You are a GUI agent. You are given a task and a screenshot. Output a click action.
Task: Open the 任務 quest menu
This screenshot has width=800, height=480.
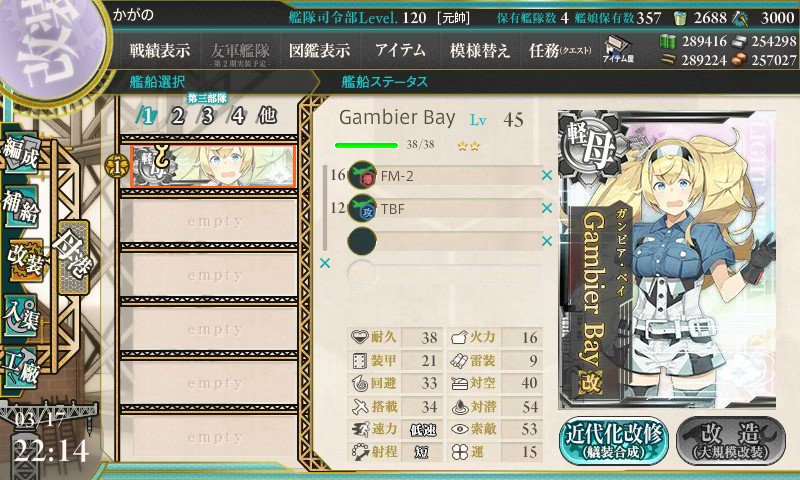pos(560,50)
